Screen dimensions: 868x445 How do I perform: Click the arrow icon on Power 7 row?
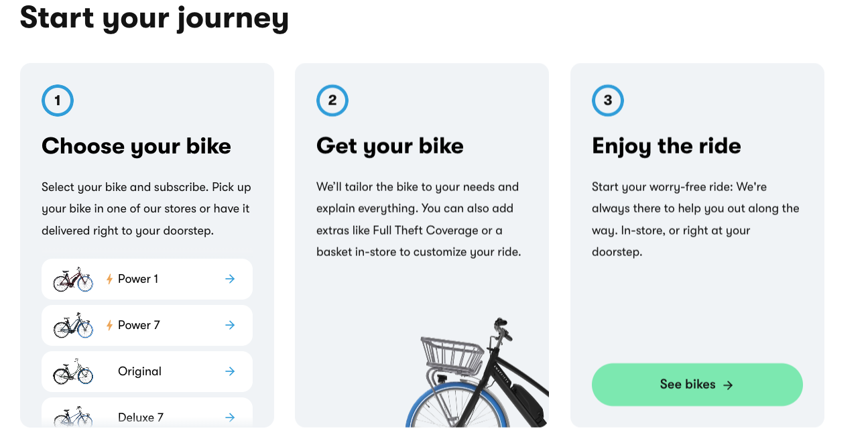[x=230, y=325]
